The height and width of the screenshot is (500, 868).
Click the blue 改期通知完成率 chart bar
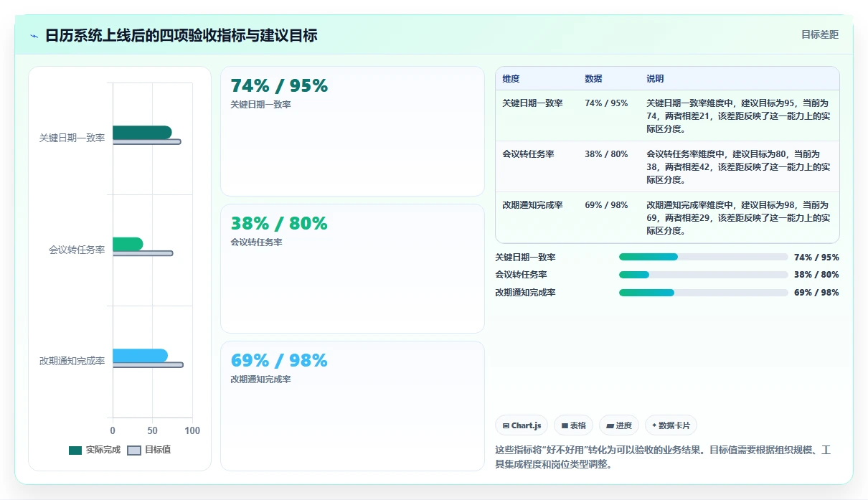coord(140,356)
